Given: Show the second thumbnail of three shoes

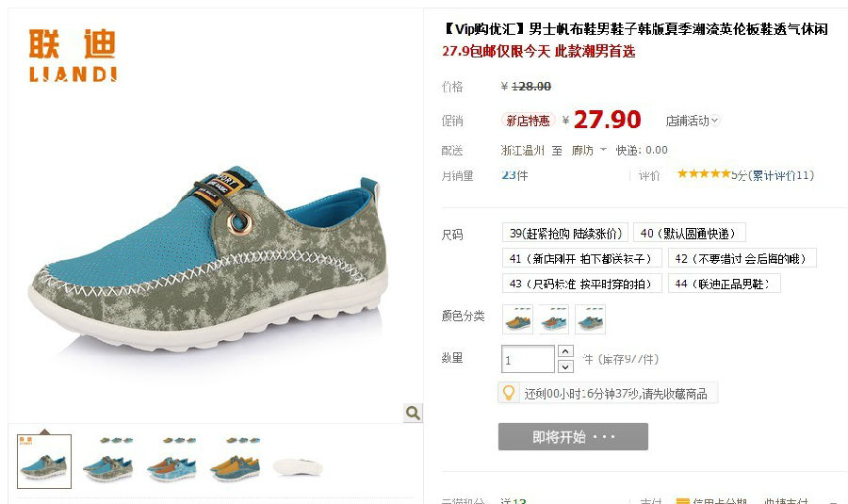Looking at the screenshot, I should pyautogui.click(x=107, y=462).
